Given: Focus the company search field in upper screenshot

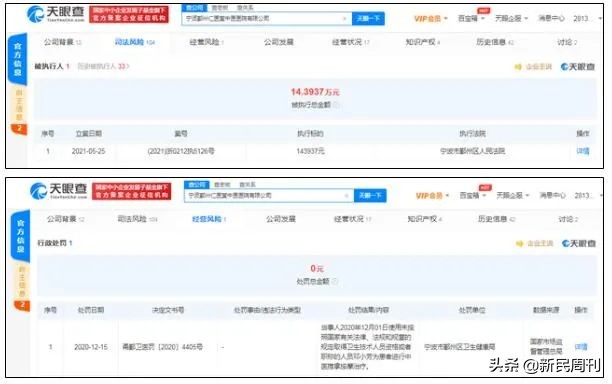Looking at the screenshot, I should coord(267,18).
